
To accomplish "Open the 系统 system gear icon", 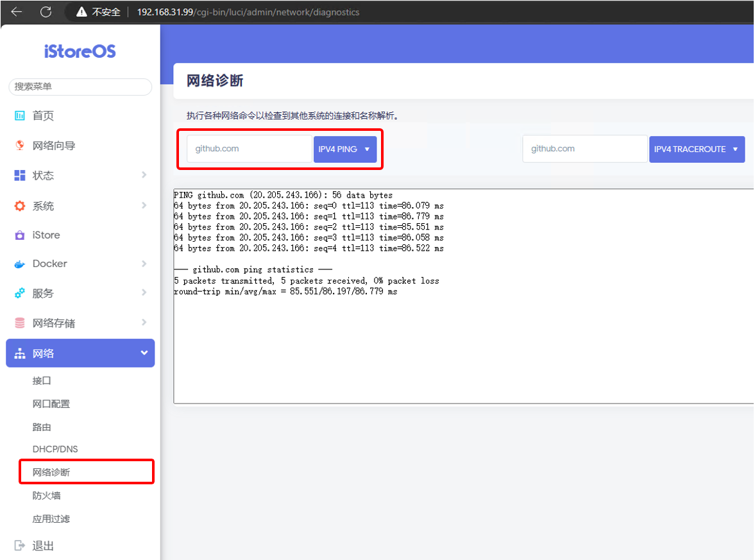I will click(x=19, y=205).
